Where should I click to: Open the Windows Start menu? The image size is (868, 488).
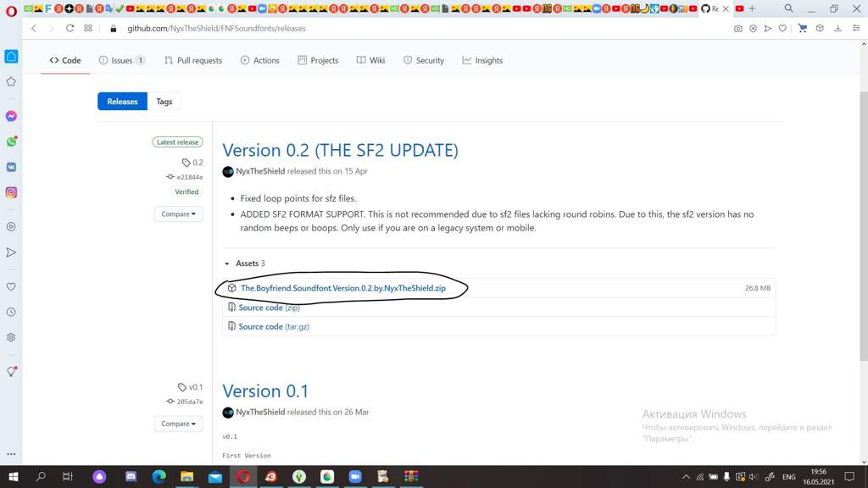point(14,476)
